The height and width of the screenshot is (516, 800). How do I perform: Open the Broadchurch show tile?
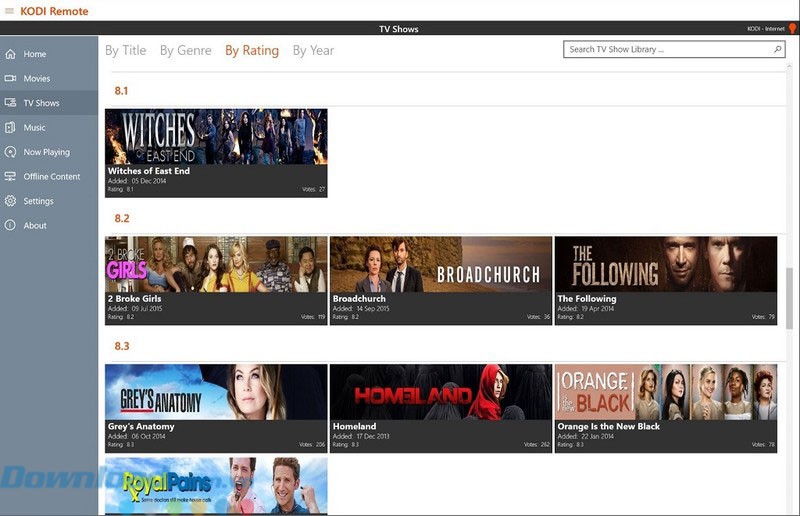click(441, 264)
